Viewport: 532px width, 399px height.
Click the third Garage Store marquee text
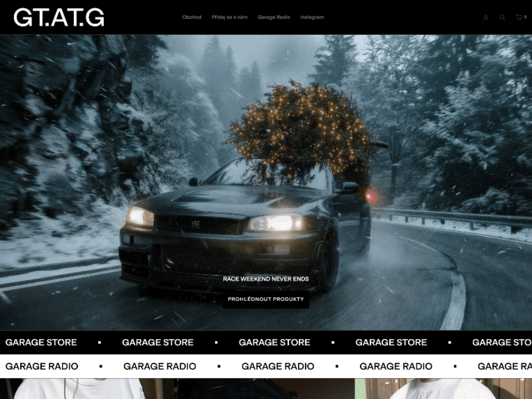tap(274, 342)
